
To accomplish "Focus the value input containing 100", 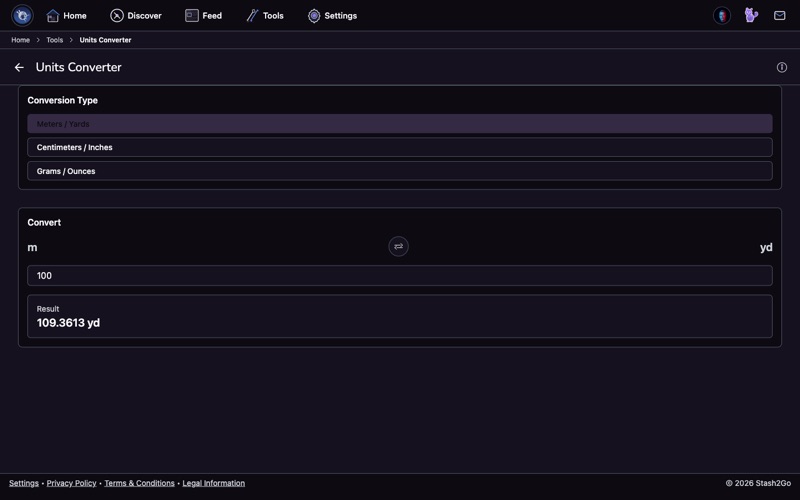I will pyautogui.click(x=399, y=276).
